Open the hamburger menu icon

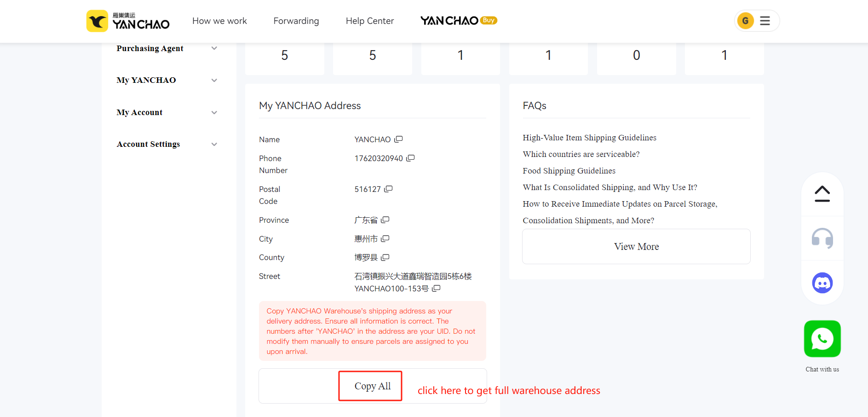click(765, 21)
